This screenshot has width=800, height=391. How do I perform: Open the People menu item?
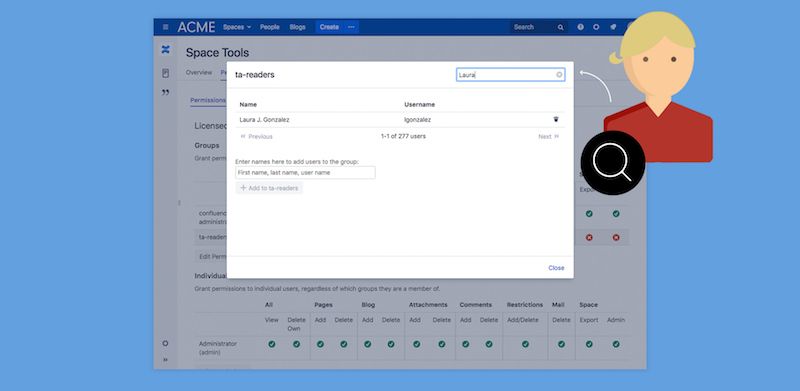coord(269,27)
